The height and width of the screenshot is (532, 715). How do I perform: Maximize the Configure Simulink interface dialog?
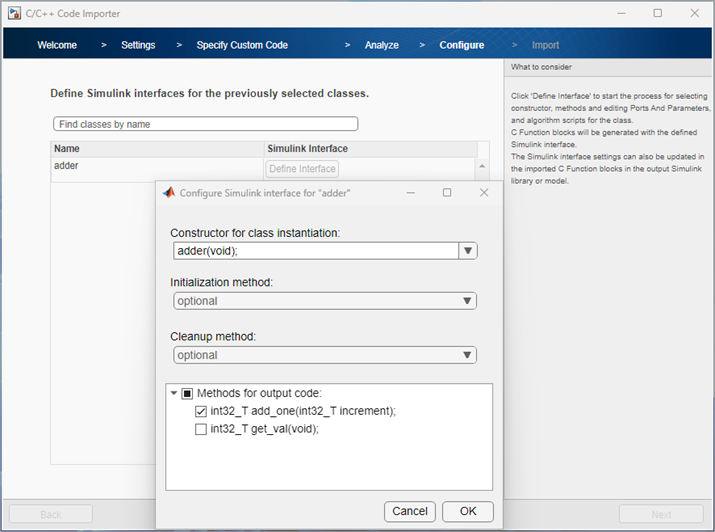[x=447, y=192]
